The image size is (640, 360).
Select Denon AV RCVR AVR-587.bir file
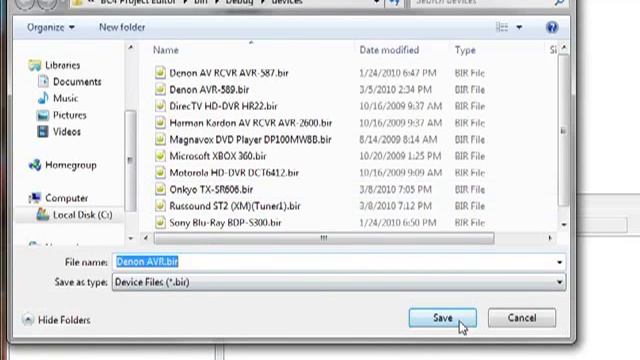pos(229,73)
